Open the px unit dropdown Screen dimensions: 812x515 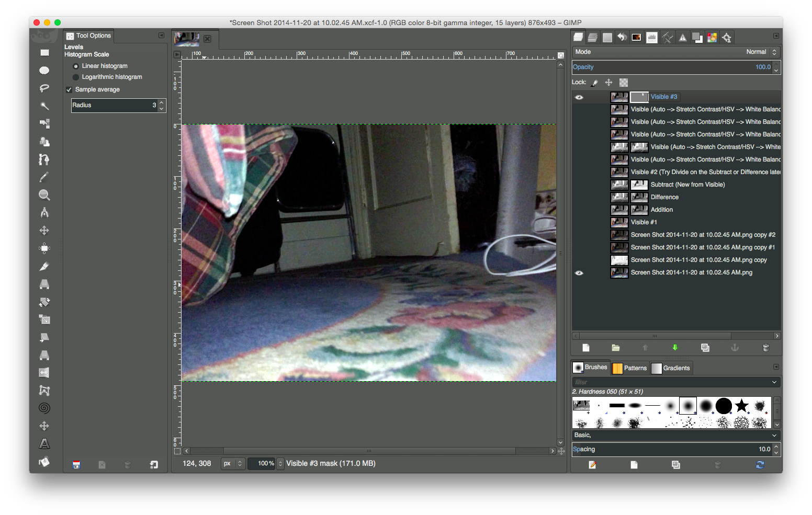pos(233,464)
